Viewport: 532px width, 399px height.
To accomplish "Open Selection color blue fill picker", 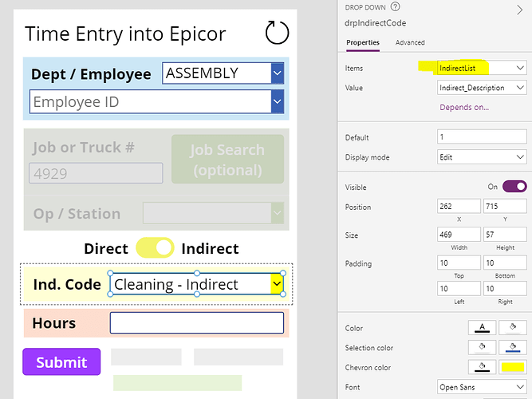I will click(x=513, y=347).
